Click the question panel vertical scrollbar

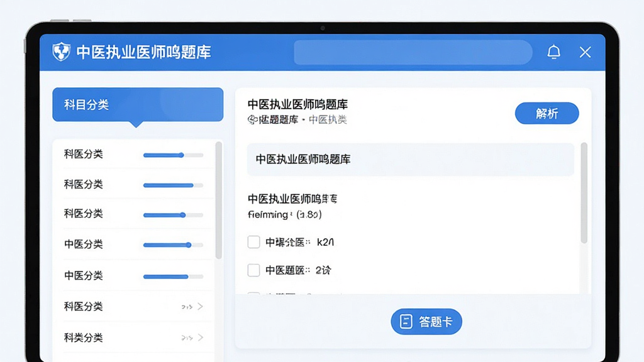pyautogui.click(x=584, y=193)
